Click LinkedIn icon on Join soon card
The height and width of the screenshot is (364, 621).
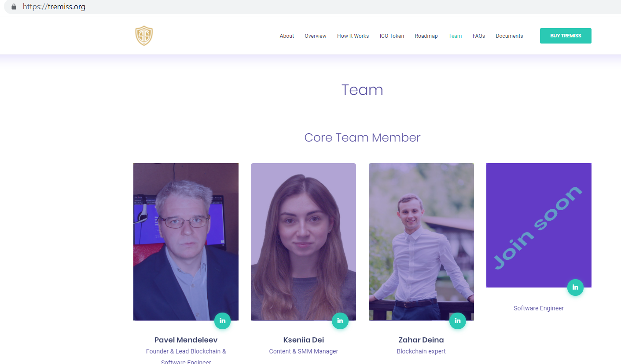575,288
